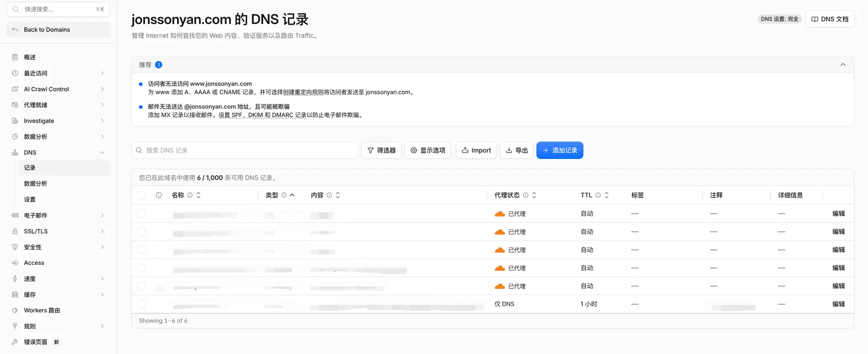Expand the SSL/TLS sidebar chevron

click(103, 231)
